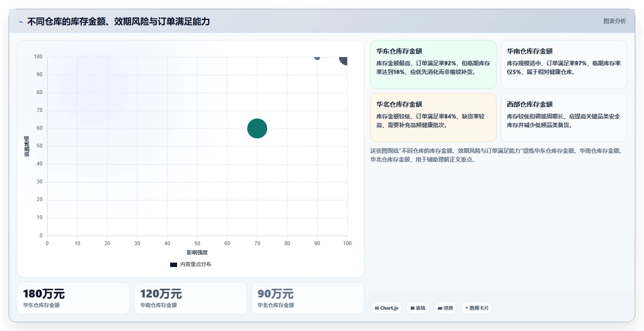644x331 pixels.
Task: Click the 数据卡片 chip sparkle icon
Action: 467,308
